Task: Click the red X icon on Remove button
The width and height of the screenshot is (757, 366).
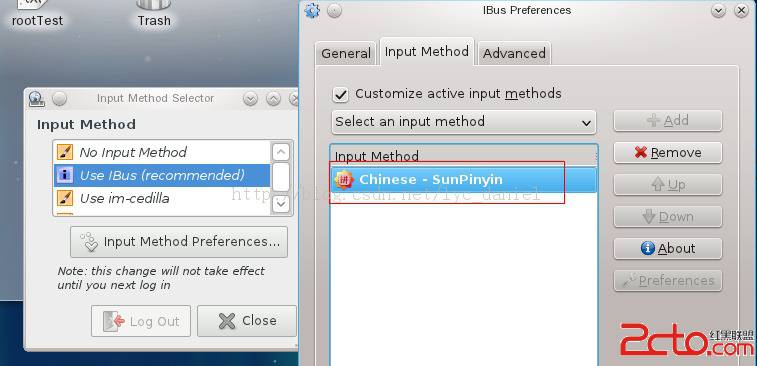Action: [x=641, y=153]
